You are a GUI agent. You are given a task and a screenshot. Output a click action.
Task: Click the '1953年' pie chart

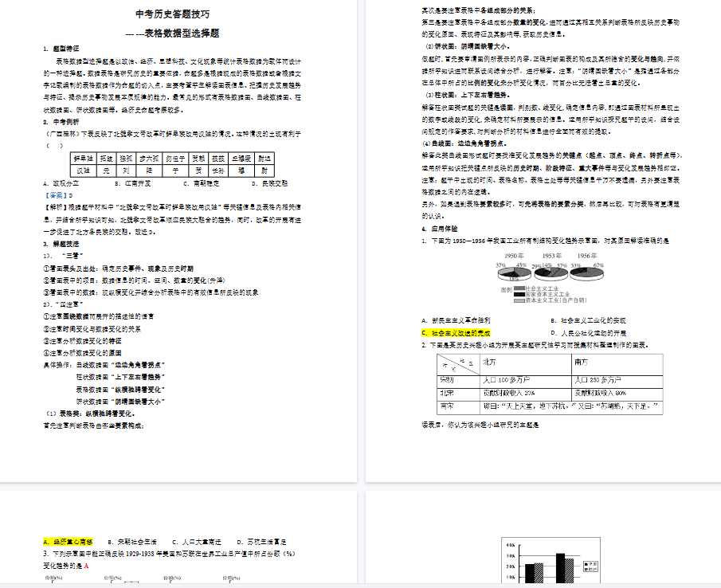coord(551,273)
